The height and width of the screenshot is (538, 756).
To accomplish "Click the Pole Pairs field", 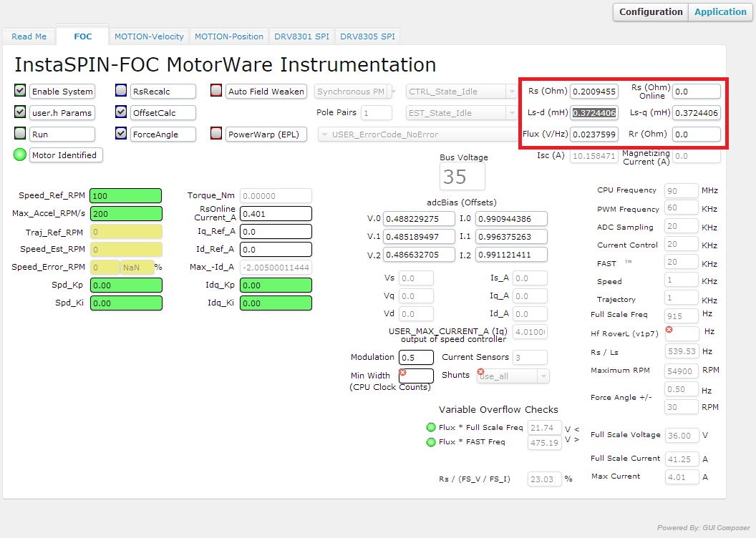I will click(376, 113).
